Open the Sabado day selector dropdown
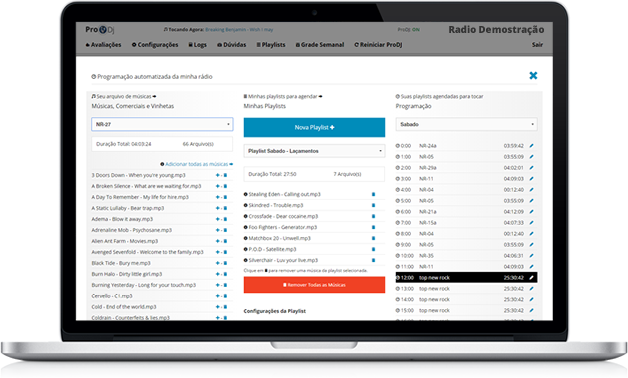This screenshot has height=378, width=628. (467, 124)
